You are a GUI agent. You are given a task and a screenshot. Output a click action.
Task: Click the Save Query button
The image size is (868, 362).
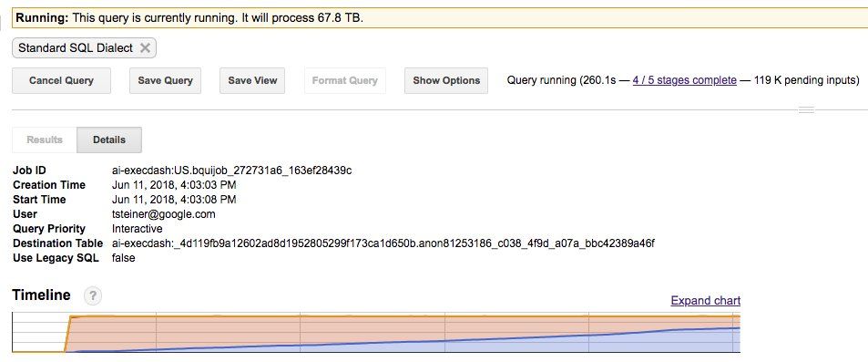[x=165, y=80]
